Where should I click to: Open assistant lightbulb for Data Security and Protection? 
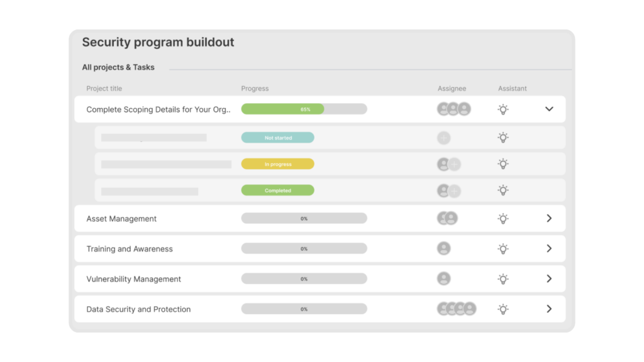[503, 309]
